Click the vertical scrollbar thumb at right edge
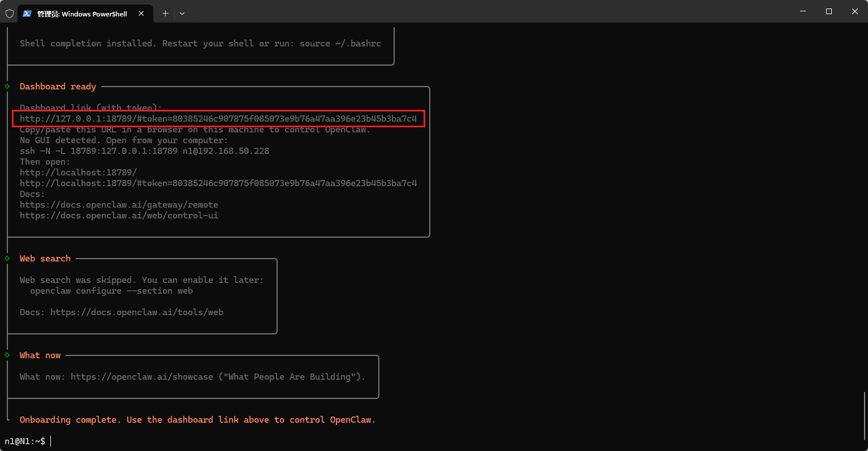This screenshot has width=868, height=451. point(865,415)
